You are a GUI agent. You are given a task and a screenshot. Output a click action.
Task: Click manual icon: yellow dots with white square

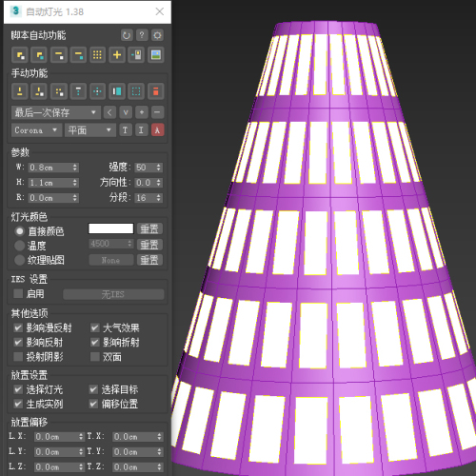point(59,91)
